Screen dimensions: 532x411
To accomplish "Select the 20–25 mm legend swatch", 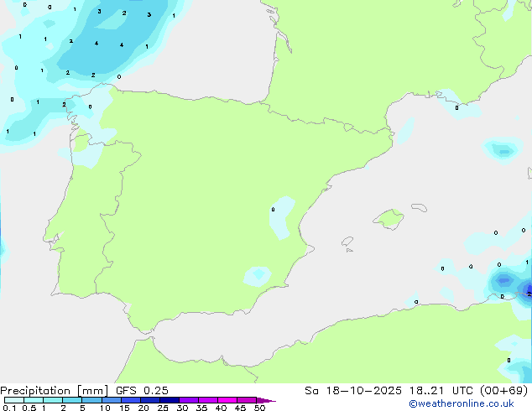I will click(x=149, y=400).
